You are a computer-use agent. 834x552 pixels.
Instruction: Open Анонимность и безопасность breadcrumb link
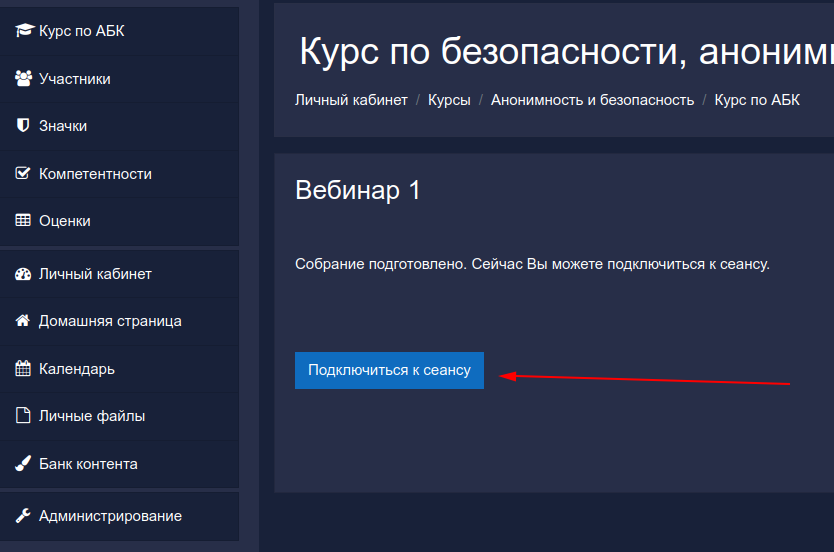(593, 100)
